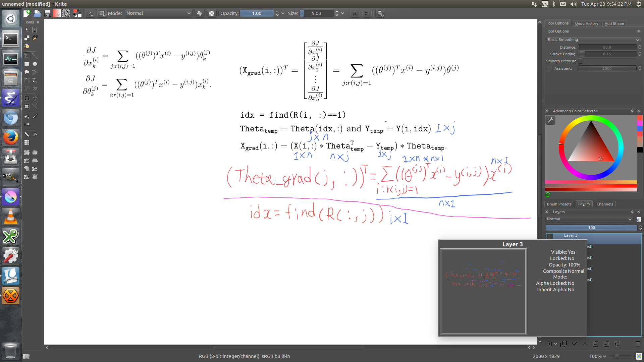Toggle horizontal mirror tool

tap(355, 13)
